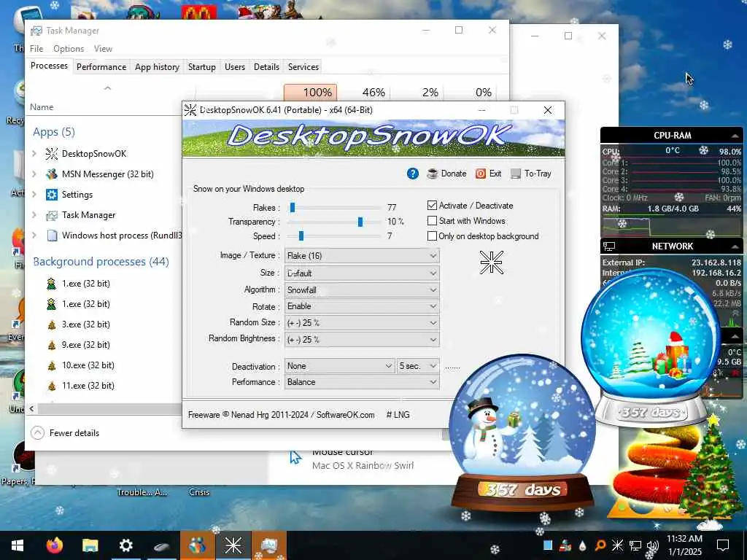
Task: Click DesktopSnowOK snowflake icon in Task Manager list
Action: [x=52, y=154]
